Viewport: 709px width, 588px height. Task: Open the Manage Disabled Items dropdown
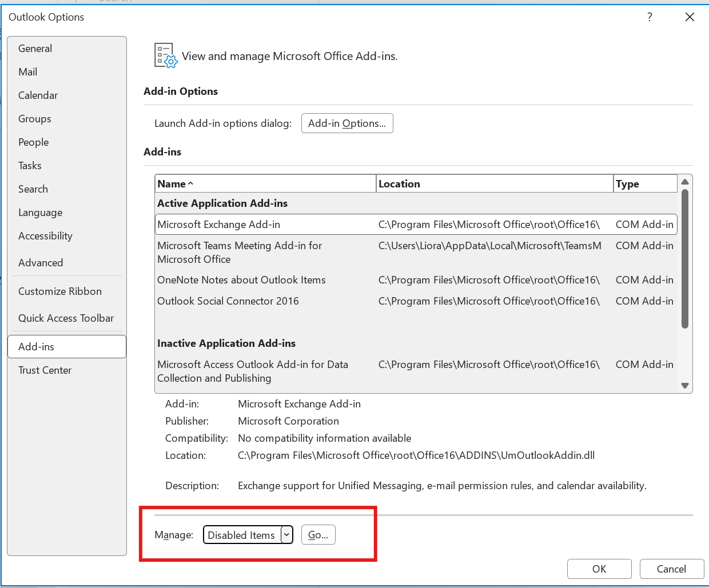pos(248,535)
